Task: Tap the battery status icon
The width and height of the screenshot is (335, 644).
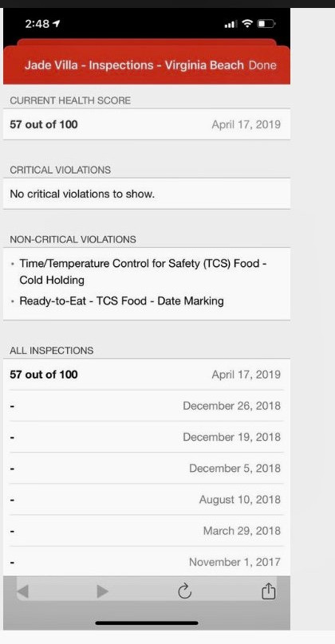Action: tap(266, 24)
